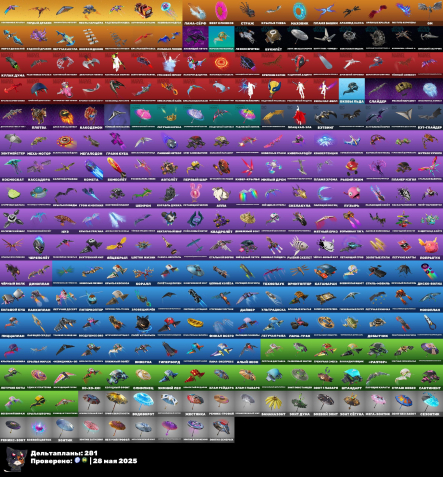The width and height of the screenshot is (443, 477).
Task: Click the pink umbrella on teal background
Action: (143, 115)
